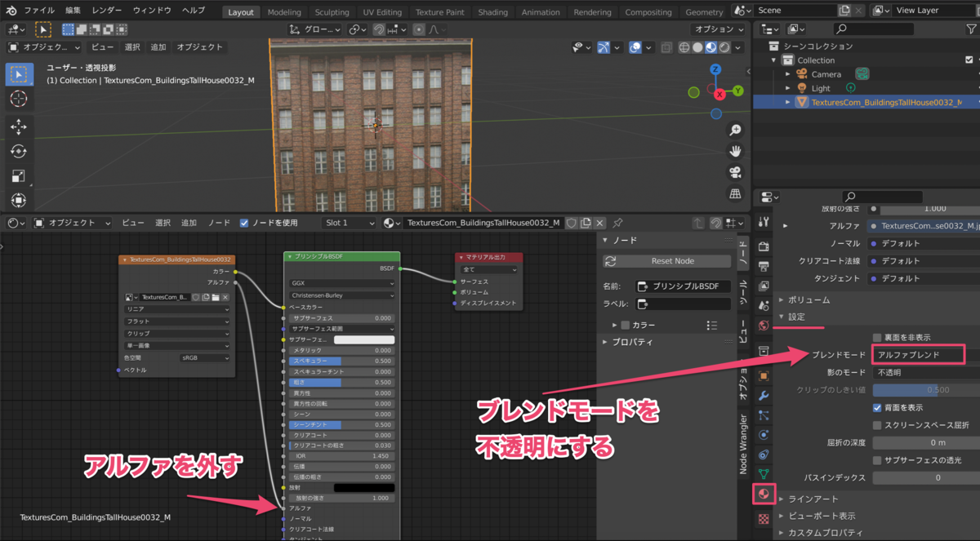Toggle camera view with camera icon

pyautogui.click(x=735, y=172)
